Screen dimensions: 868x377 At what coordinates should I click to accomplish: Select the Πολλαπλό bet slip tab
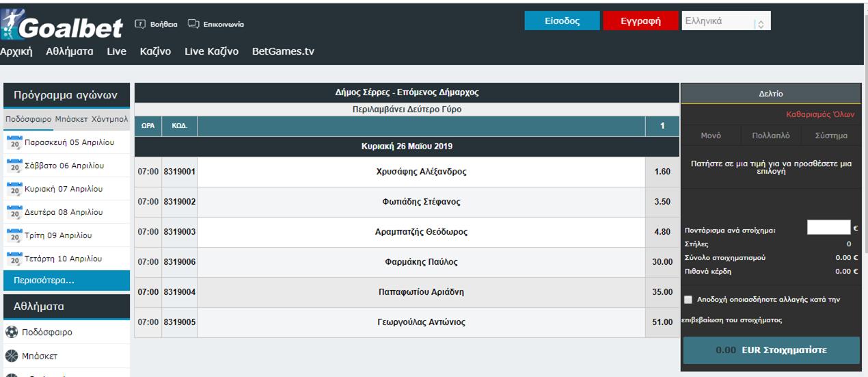(770, 135)
